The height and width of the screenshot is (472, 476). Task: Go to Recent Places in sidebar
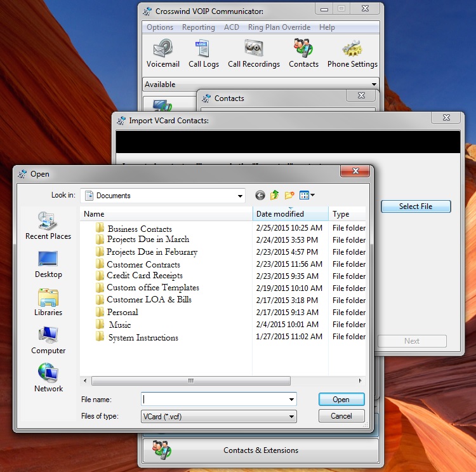pyautogui.click(x=48, y=226)
